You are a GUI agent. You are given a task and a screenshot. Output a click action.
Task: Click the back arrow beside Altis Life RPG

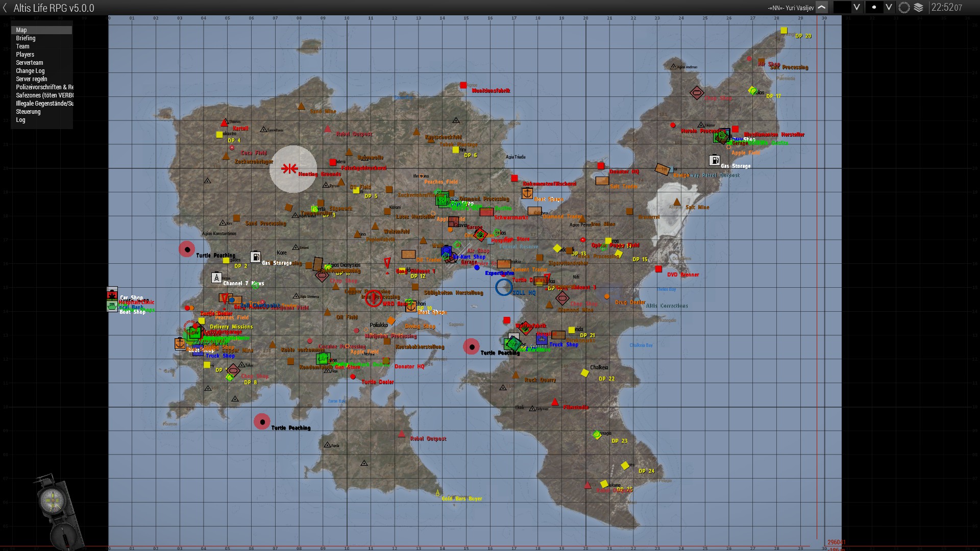pyautogui.click(x=6, y=8)
